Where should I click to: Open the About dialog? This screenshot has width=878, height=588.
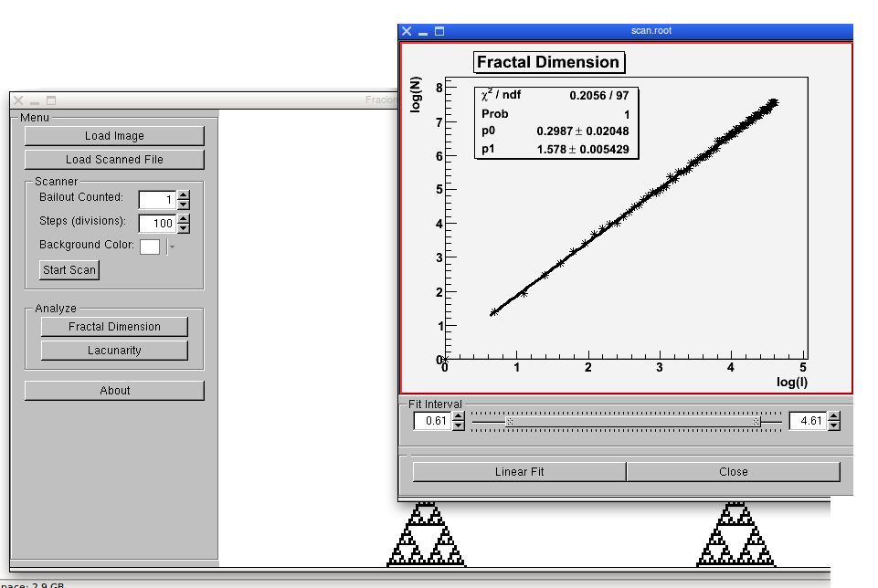(x=114, y=391)
